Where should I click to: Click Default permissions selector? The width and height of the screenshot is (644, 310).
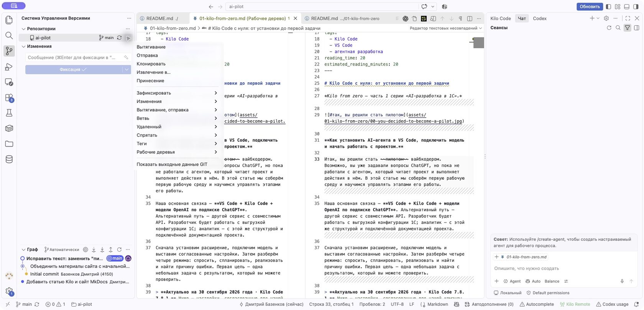pos(548,293)
